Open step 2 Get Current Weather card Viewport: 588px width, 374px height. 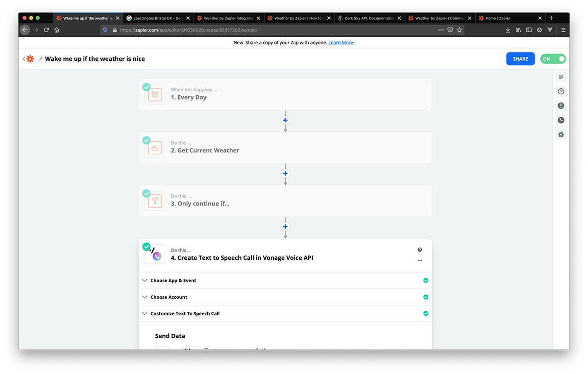tap(285, 148)
